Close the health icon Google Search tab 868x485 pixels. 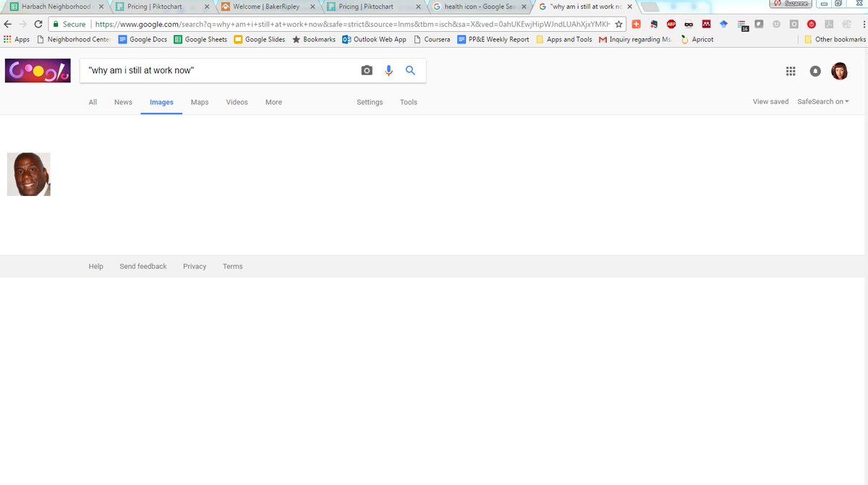point(526,7)
